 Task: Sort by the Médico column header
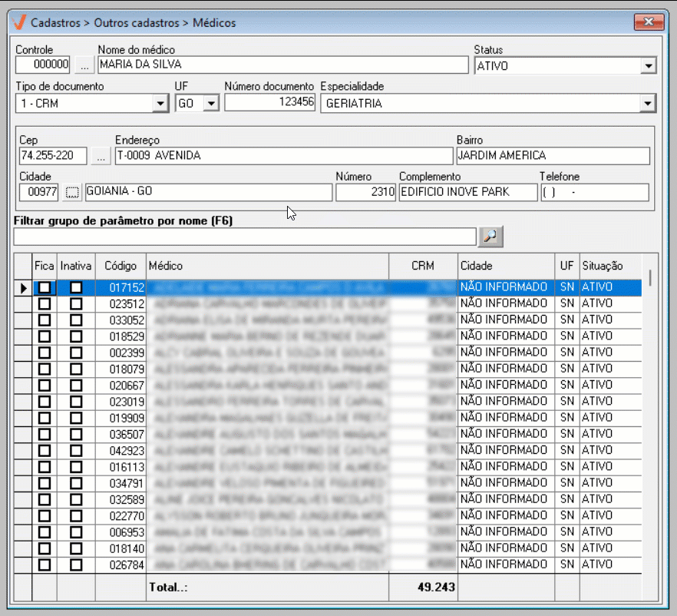tap(266, 266)
